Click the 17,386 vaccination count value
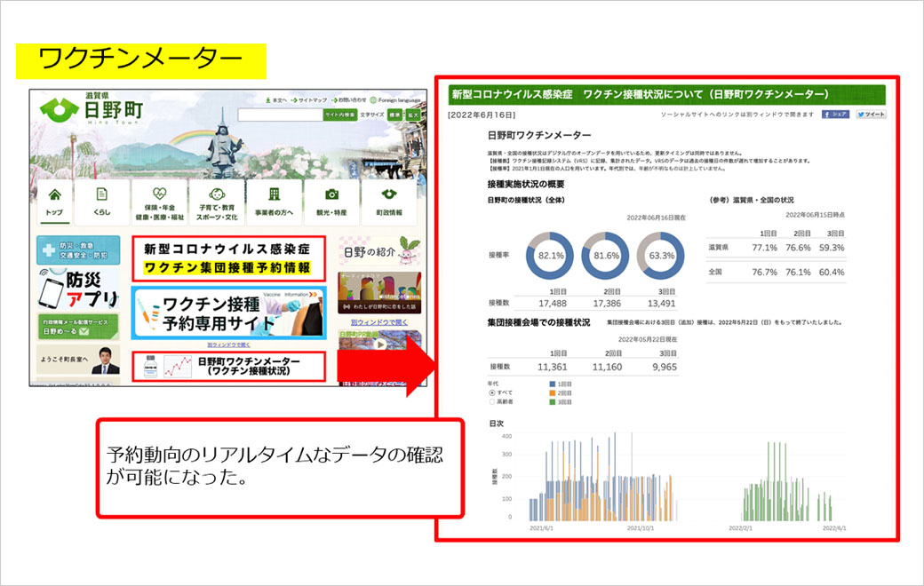 [x=606, y=304]
